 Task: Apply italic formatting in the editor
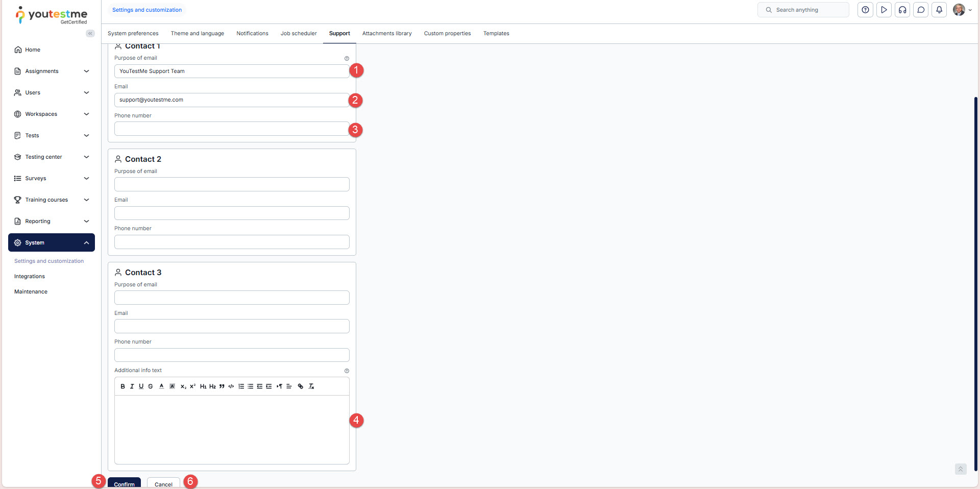132,386
